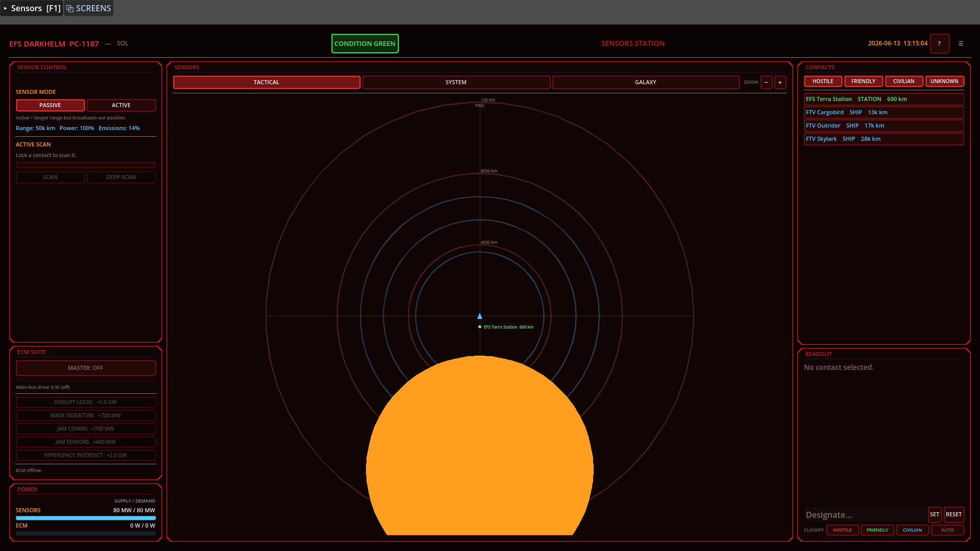Viewport: 980px width, 551px height.
Task: Open the help question mark button
Action: pos(939,43)
